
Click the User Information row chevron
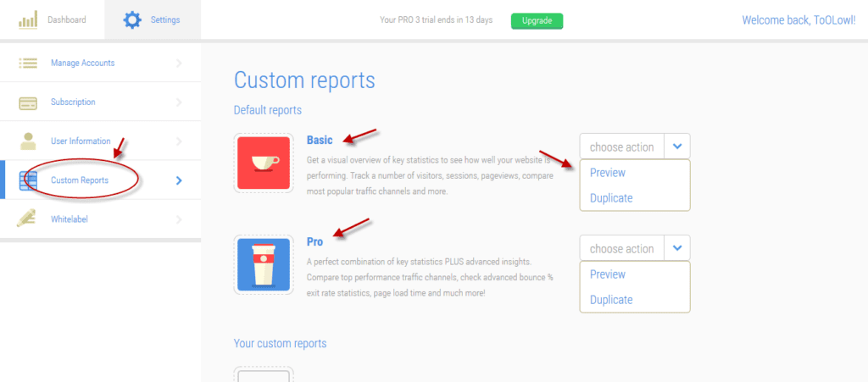coord(178,141)
